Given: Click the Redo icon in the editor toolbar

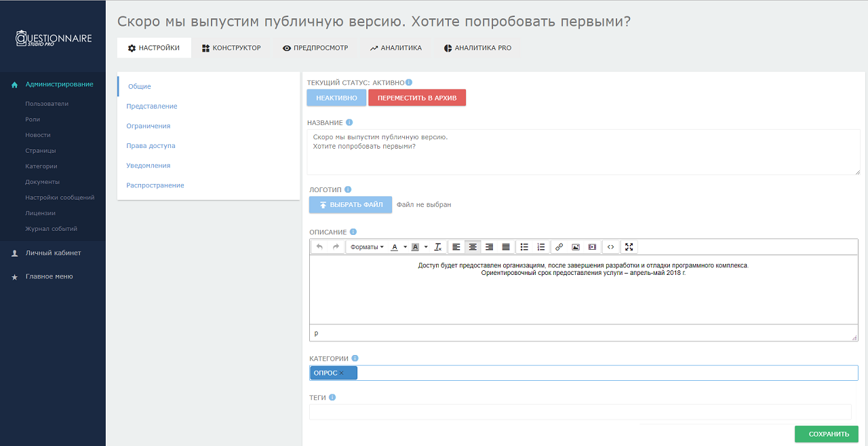Looking at the screenshot, I should click(335, 246).
